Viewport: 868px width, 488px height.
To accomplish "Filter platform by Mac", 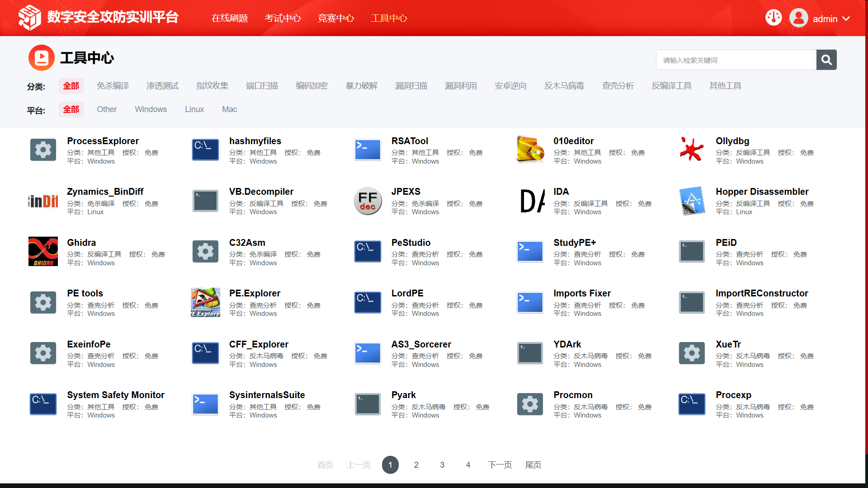I will pyautogui.click(x=230, y=109).
